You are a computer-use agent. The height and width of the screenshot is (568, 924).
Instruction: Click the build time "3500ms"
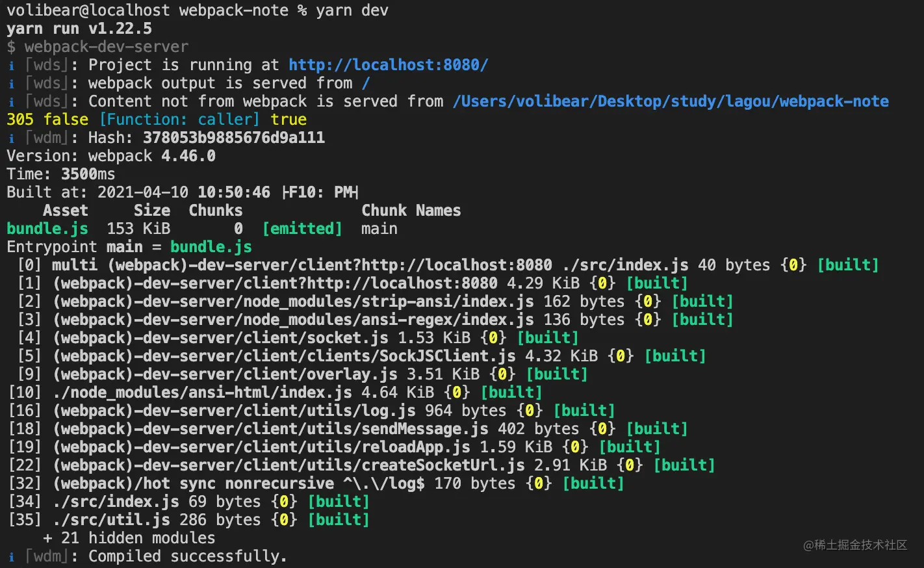point(88,174)
